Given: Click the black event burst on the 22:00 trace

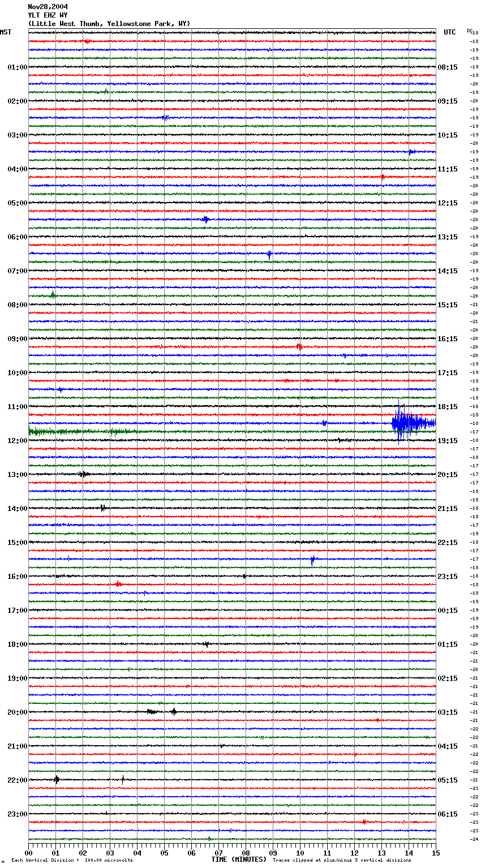Looking at the screenshot, I should pyautogui.click(x=57, y=780).
